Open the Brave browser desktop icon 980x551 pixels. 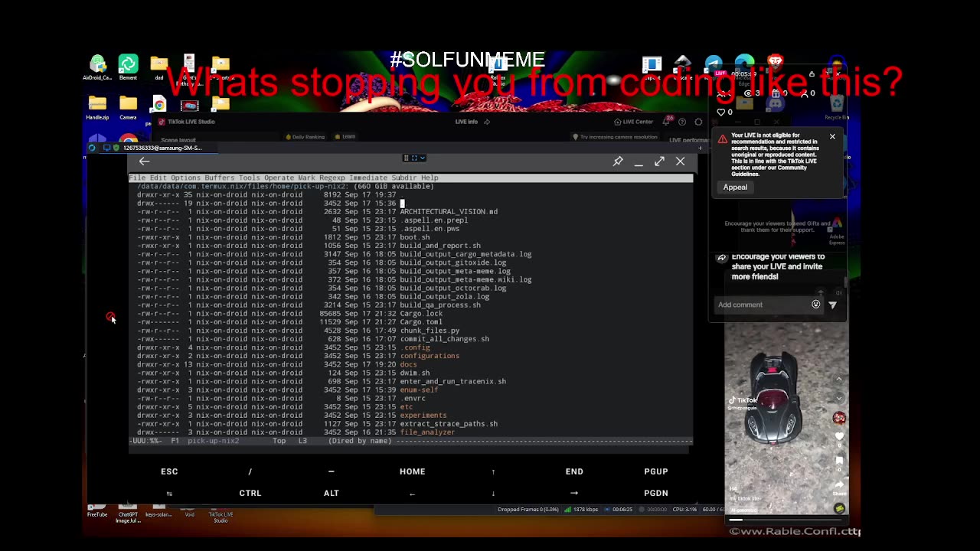tap(775, 64)
